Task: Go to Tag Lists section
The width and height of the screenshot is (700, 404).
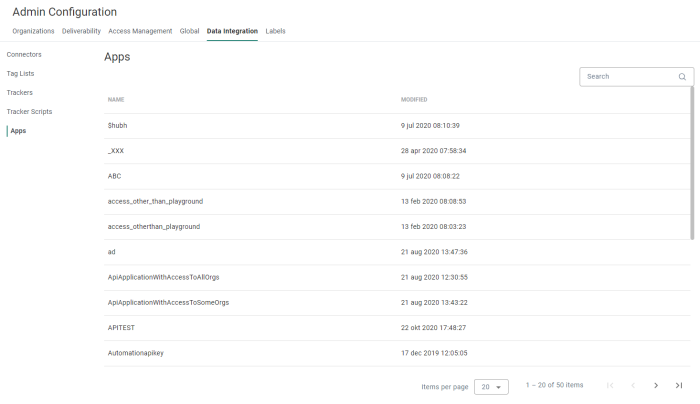Action: (x=21, y=73)
